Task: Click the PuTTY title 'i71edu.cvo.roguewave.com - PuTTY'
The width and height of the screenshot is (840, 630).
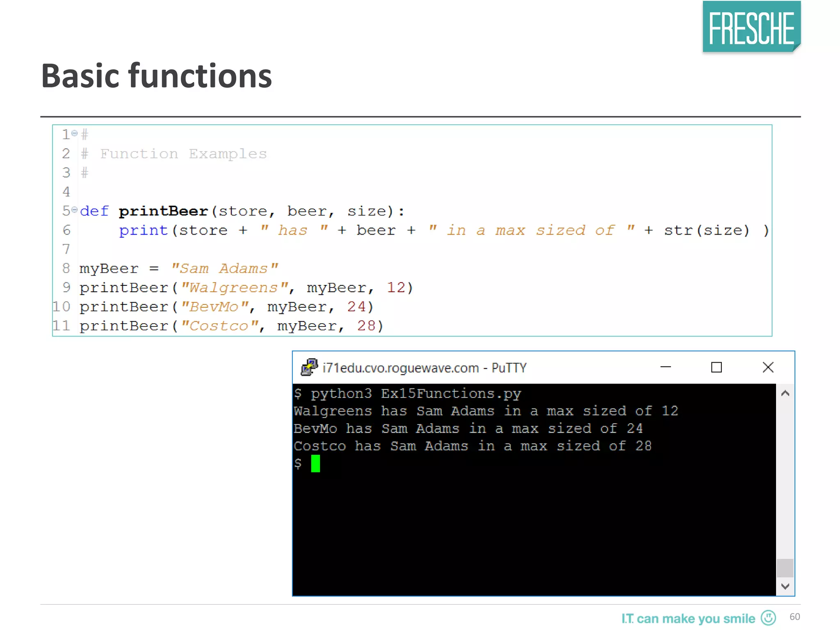Action: (425, 368)
